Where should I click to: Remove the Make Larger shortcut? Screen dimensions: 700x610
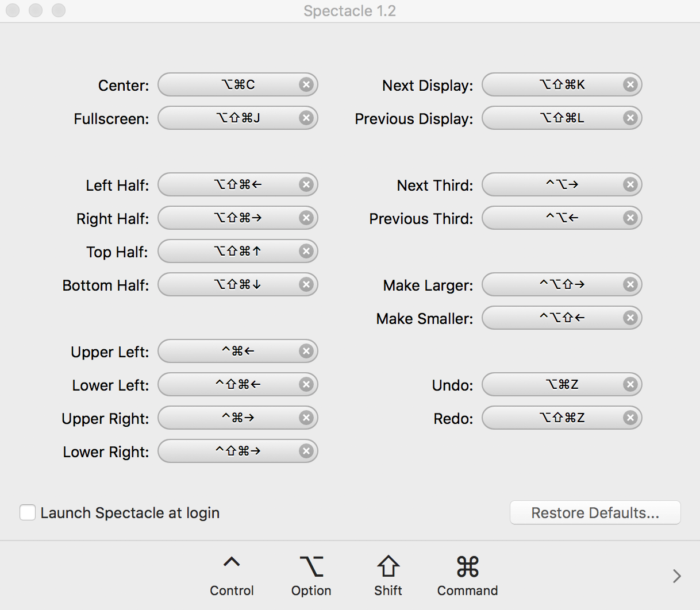630,285
